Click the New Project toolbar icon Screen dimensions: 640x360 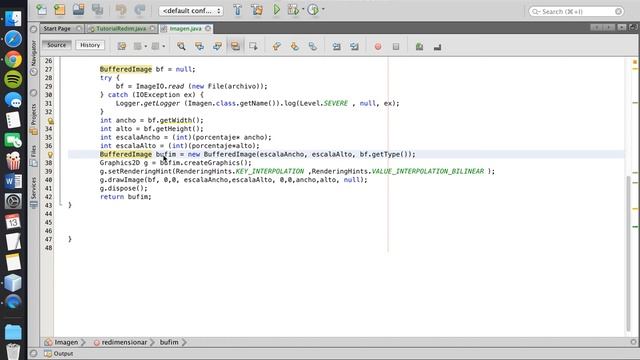(60, 9)
